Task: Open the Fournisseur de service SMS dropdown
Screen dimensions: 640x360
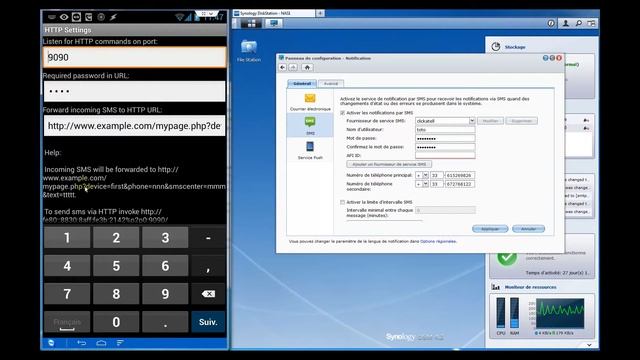Action: (x=472, y=121)
